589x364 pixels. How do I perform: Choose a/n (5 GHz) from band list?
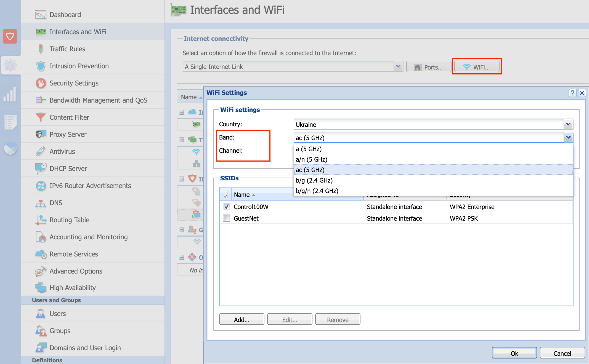[311, 159]
